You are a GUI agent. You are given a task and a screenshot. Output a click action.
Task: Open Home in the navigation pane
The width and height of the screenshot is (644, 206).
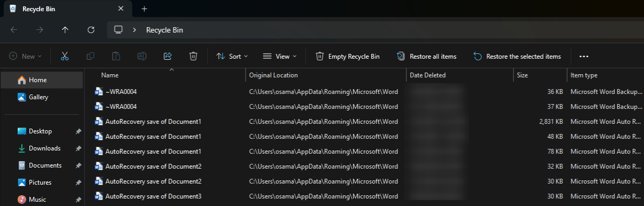click(42, 80)
